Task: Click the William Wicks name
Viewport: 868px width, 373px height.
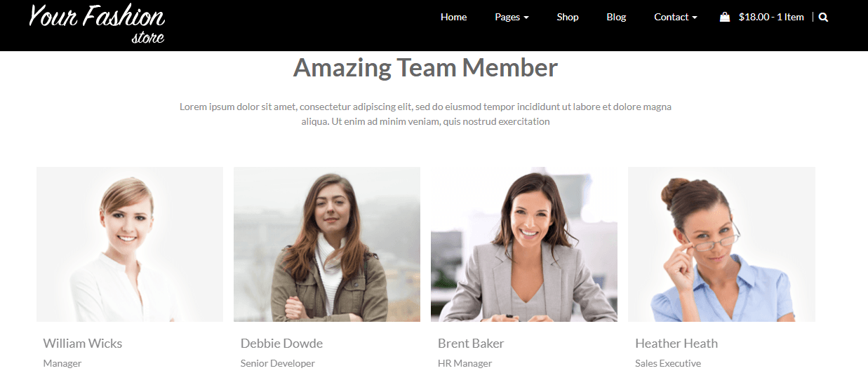Action: [x=83, y=344]
